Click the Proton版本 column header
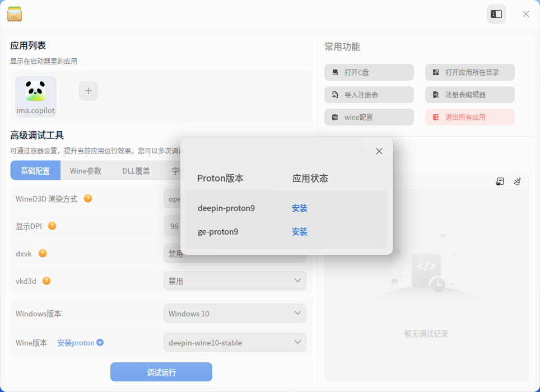Image resolution: width=540 pixels, height=392 pixels. click(x=220, y=178)
